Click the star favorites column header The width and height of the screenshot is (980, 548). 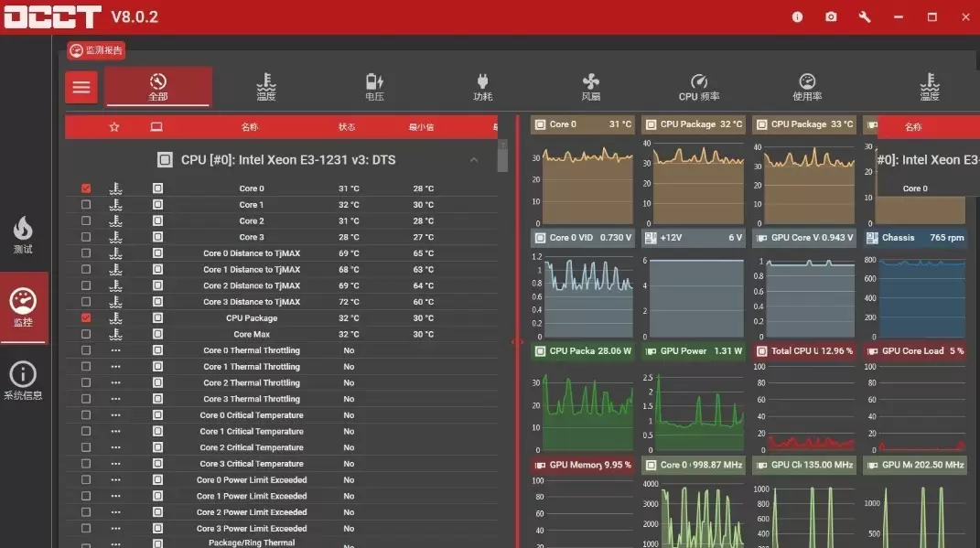tap(114, 127)
